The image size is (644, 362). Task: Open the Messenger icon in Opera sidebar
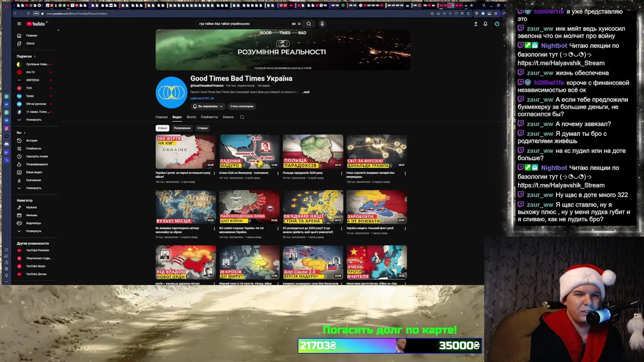7,104
